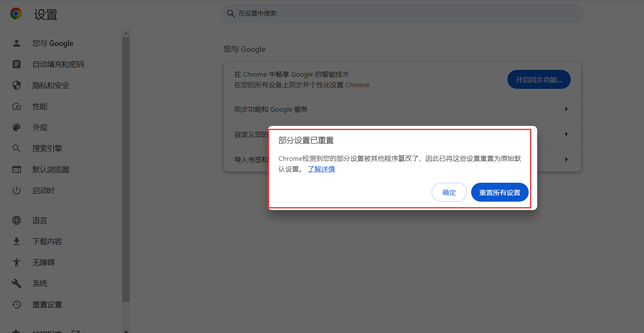Click text 在 Chrome 中畅享 Google 的智能技术
The height and width of the screenshot is (333, 644).
[x=292, y=75]
